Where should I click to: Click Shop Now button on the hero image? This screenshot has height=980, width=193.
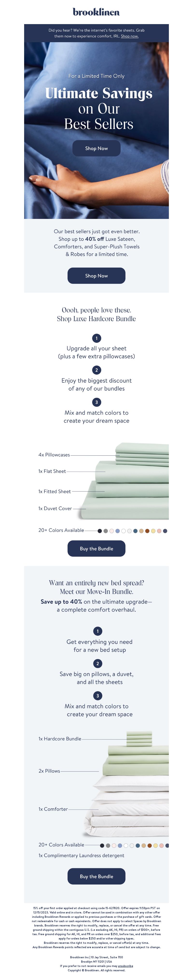pyautogui.click(x=96, y=148)
